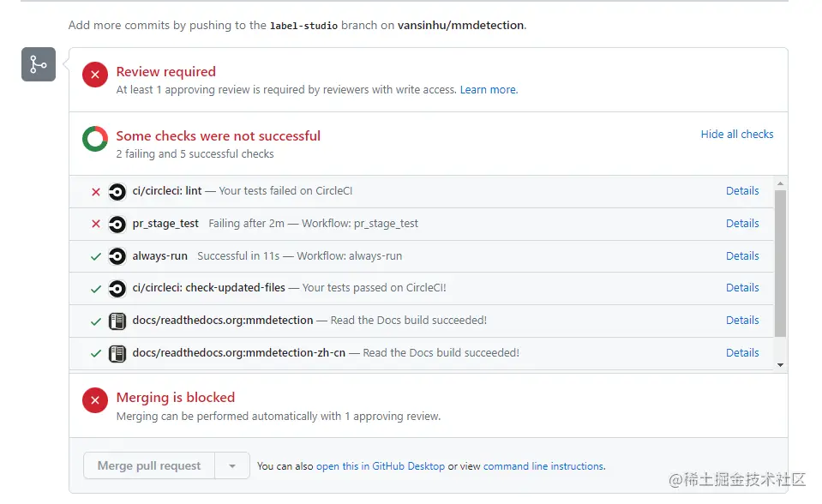Screen dimensions: 822x504
Task: Open the merge method dropdown arrow
Action: click(x=232, y=465)
